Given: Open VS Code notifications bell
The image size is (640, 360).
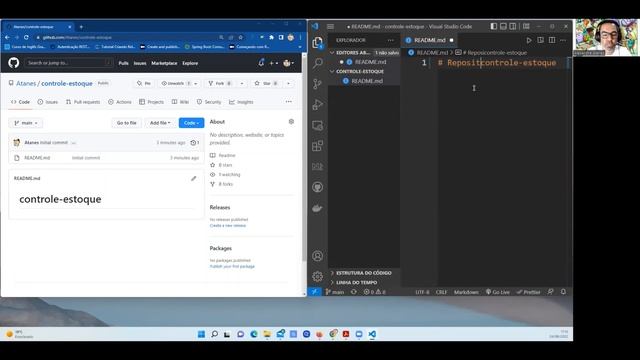Looking at the screenshot, I should [563, 292].
